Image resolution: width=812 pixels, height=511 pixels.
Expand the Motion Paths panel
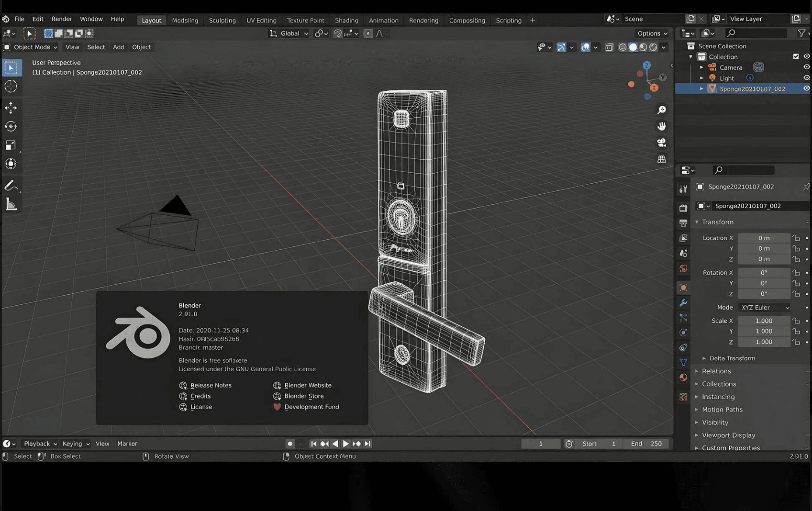[722, 409]
